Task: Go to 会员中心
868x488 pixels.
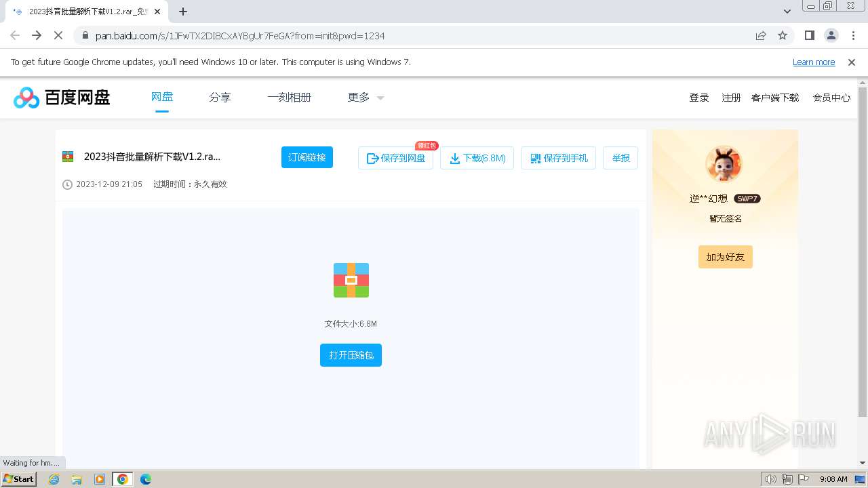Action: (x=831, y=98)
